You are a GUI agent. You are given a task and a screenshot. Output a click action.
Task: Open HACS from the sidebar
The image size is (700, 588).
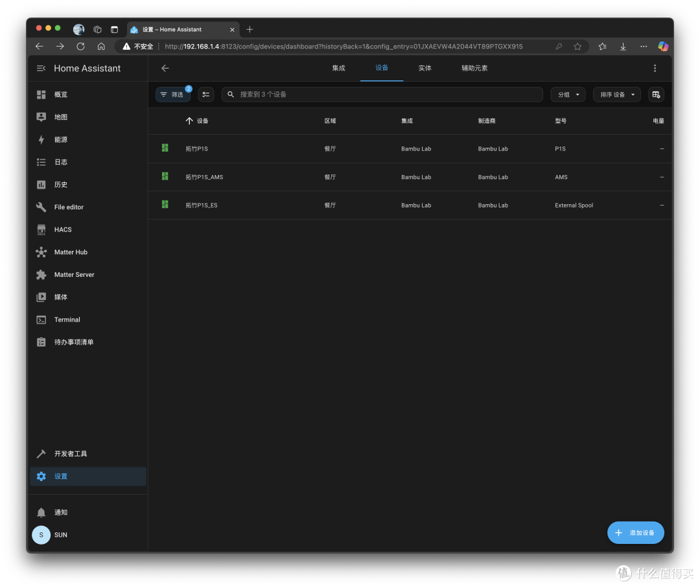[x=88, y=229]
